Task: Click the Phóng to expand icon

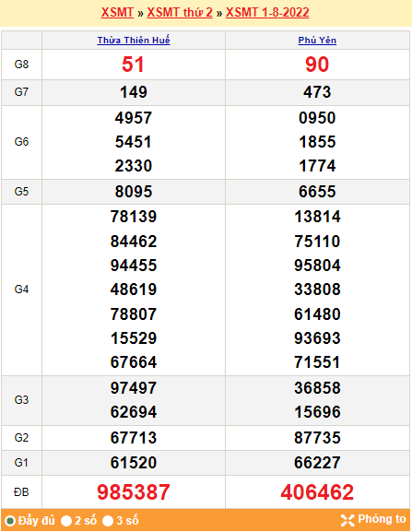Action: point(347,520)
